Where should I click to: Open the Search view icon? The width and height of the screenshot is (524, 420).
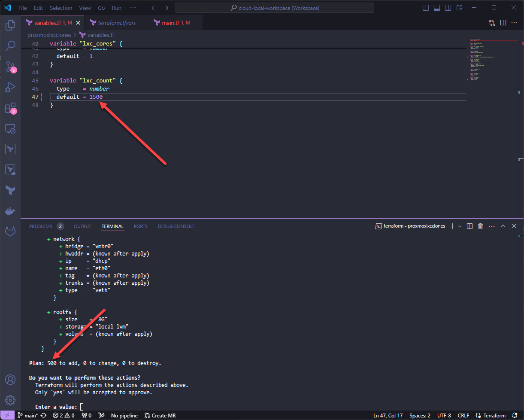pyautogui.click(x=10, y=46)
